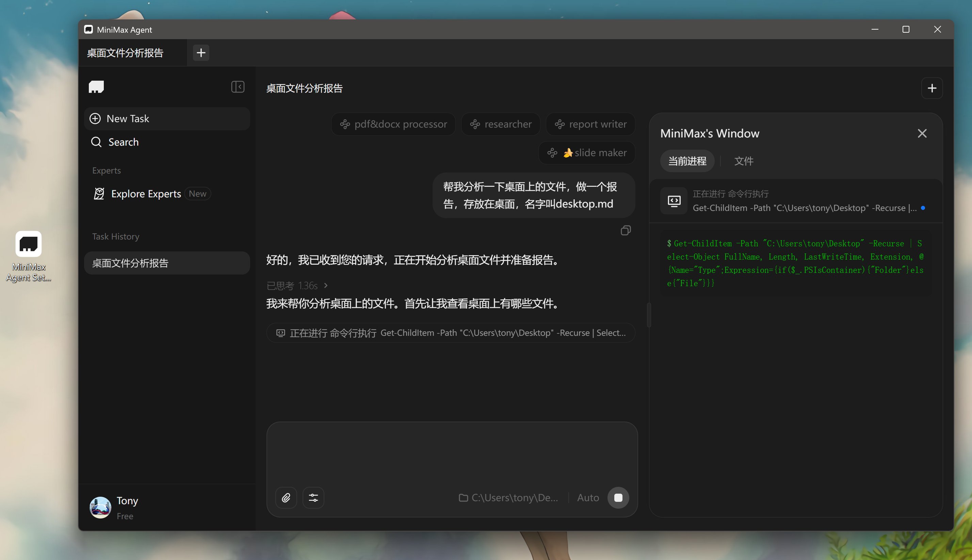Image resolution: width=972 pixels, height=560 pixels.
Task: Select the report writer expert chip
Action: click(x=590, y=124)
